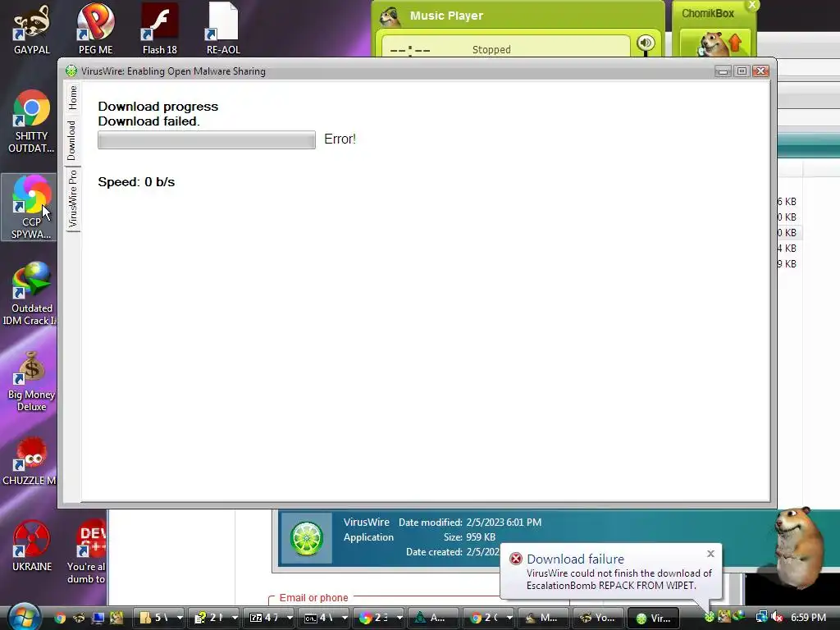The height and width of the screenshot is (630, 840).
Task: Open the SHITTY OUTDAT... Chrome shortcut
Action: point(32,121)
